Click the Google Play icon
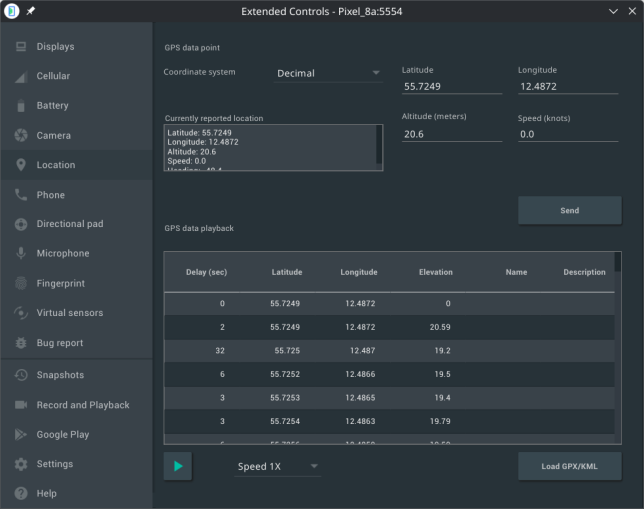 (x=21, y=434)
